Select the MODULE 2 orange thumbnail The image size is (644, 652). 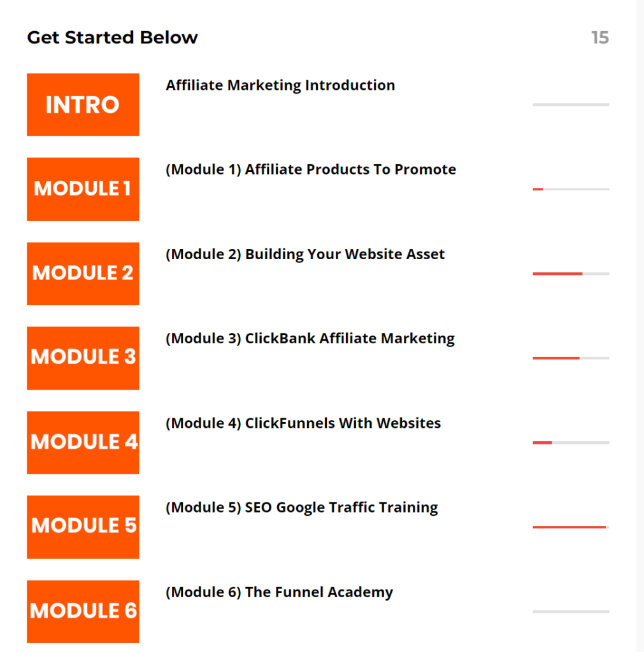click(x=83, y=273)
